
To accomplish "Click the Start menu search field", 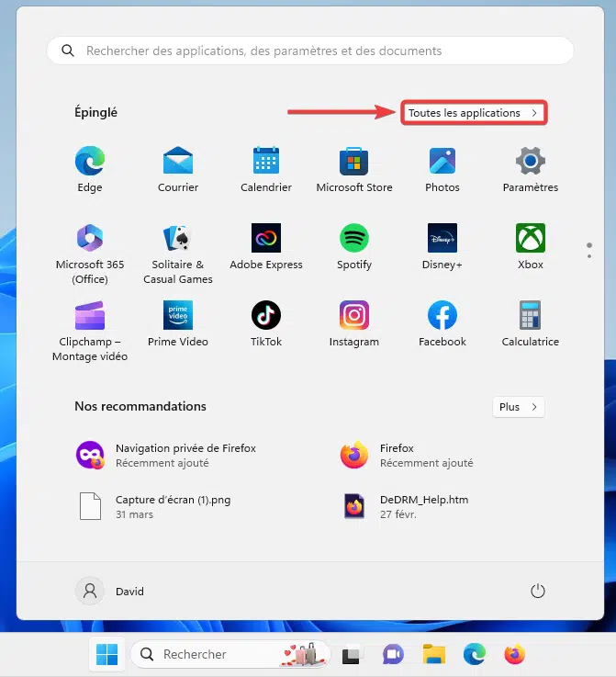I will pos(310,51).
